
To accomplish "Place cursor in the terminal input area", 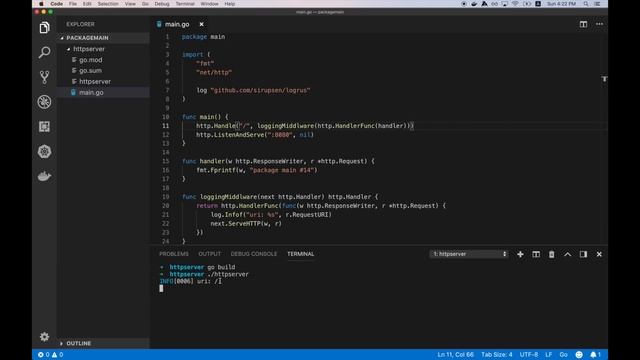I will [x=161, y=289].
